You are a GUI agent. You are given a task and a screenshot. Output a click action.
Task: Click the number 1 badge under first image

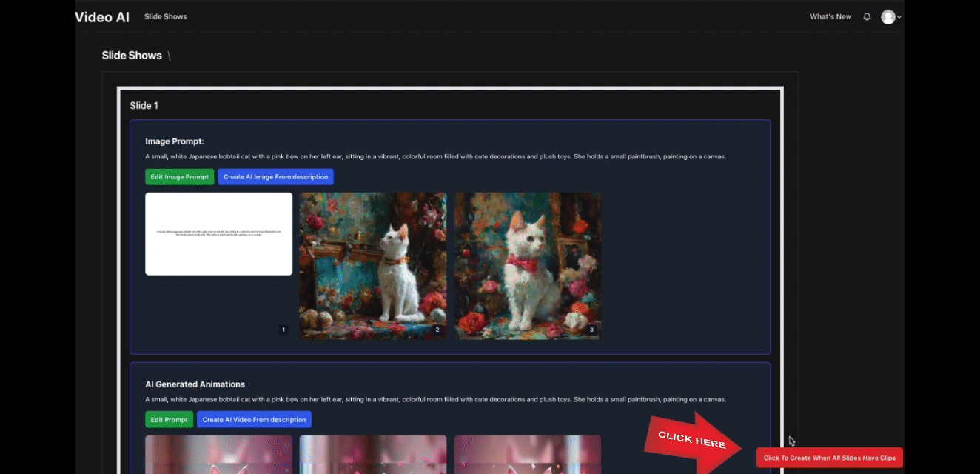pyautogui.click(x=283, y=330)
